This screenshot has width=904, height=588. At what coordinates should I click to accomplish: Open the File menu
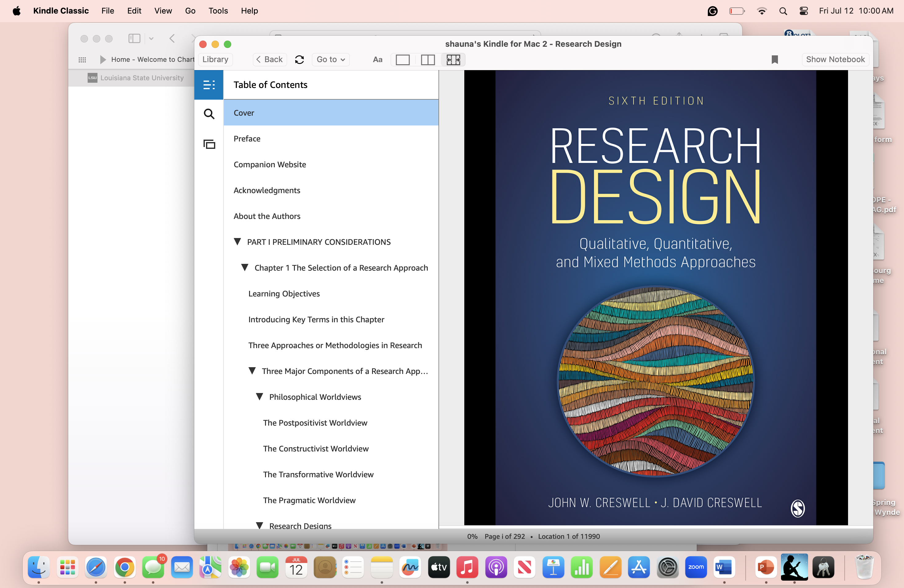click(108, 11)
